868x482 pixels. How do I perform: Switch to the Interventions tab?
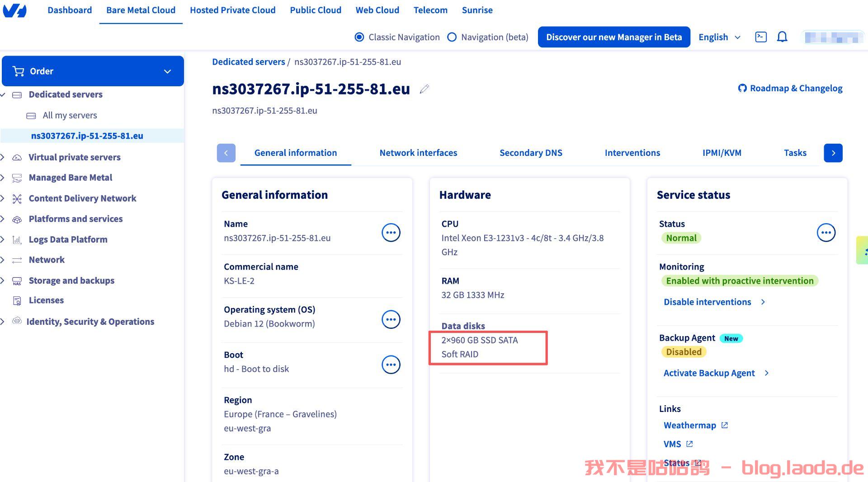coord(632,153)
